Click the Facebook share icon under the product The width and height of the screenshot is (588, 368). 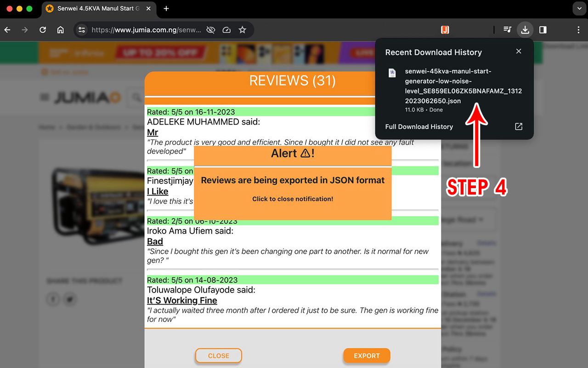(x=53, y=299)
